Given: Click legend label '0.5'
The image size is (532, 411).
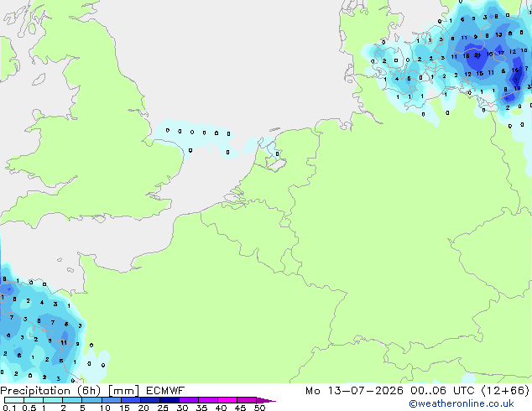Looking at the screenshot, I should 29,408.
